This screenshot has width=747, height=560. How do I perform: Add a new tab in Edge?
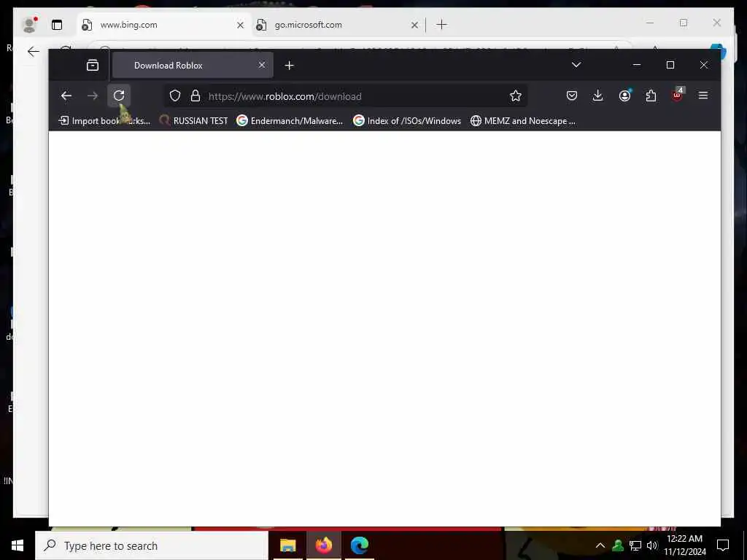click(x=441, y=24)
